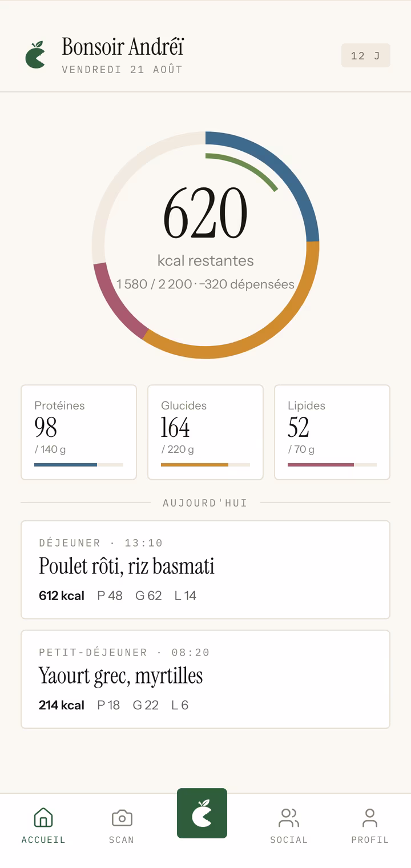Screen dimensions: 411x868
Task: Open the Scan camera icon
Action: (x=122, y=818)
